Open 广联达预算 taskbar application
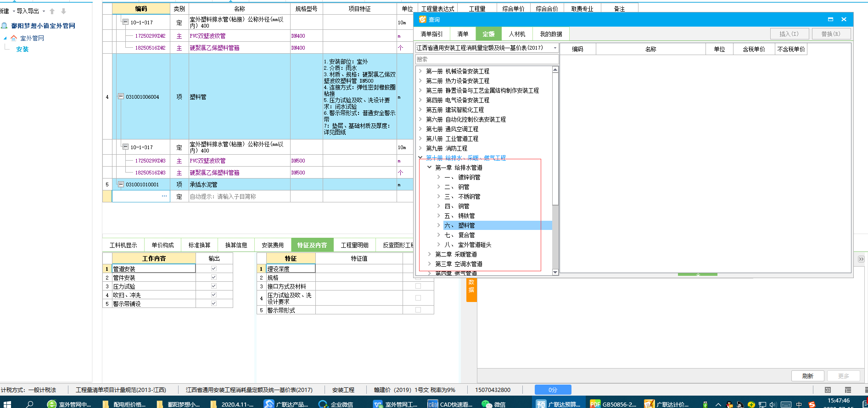This screenshot has width=868, height=408. pyautogui.click(x=559, y=404)
